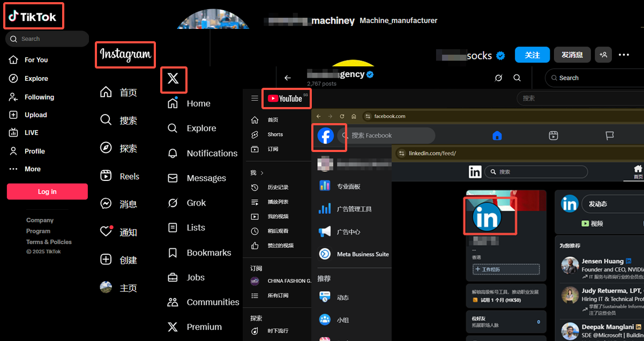Open Premium in the X sidebar

tap(194, 327)
